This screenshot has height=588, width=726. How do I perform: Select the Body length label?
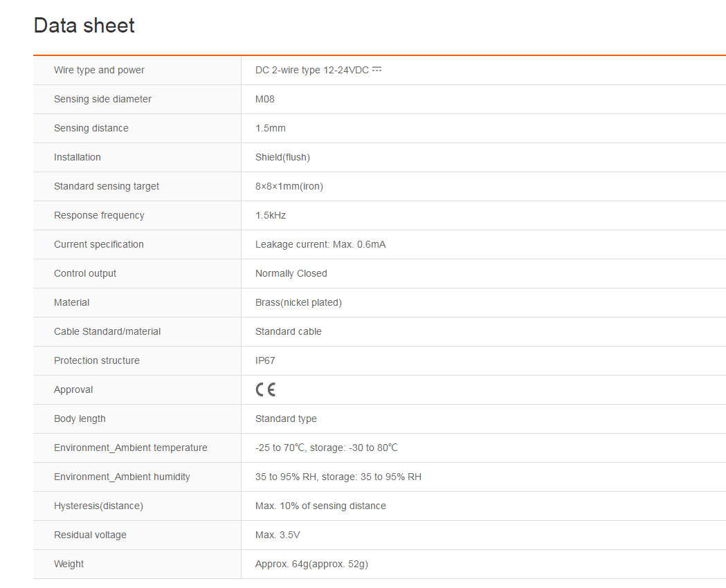[80, 419]
